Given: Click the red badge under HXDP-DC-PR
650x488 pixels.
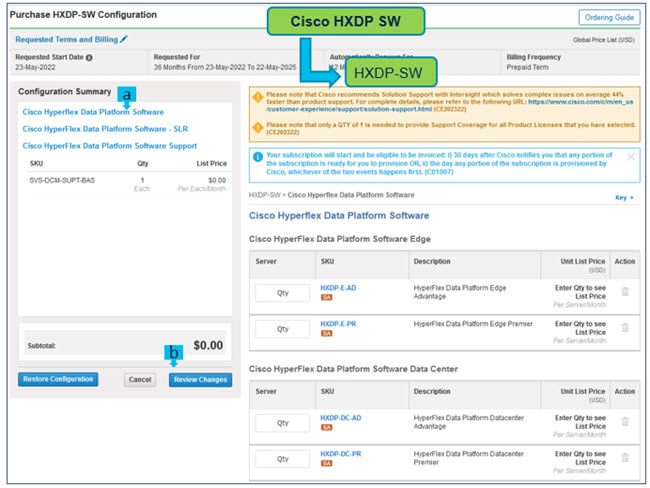Looking at the screenshot, I should (327, 463).
